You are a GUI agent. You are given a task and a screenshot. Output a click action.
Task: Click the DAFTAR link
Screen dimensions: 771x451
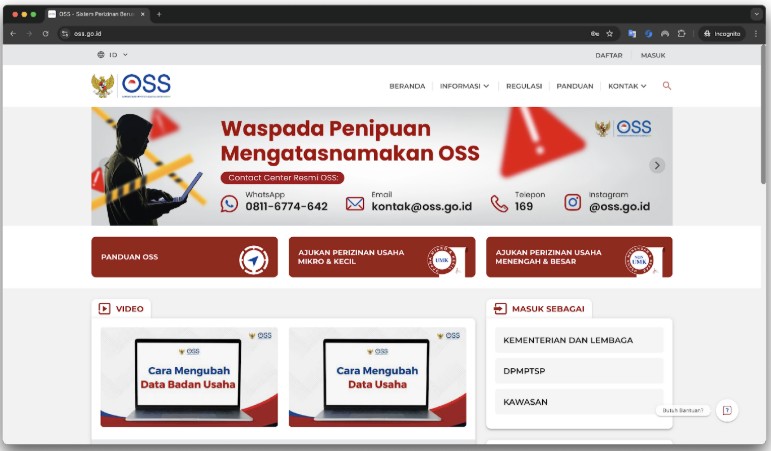coord(609,55)
